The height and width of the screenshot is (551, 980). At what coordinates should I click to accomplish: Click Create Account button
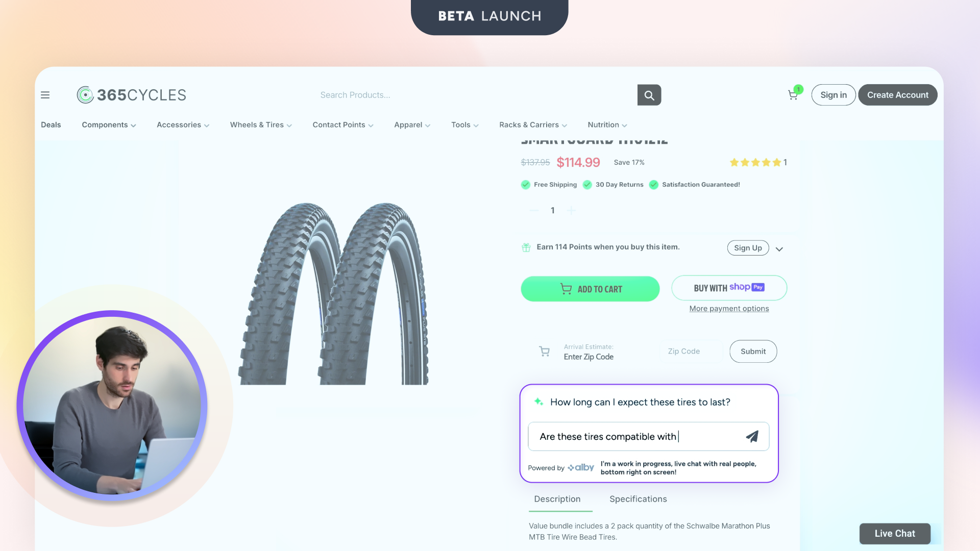click(898, 95)
